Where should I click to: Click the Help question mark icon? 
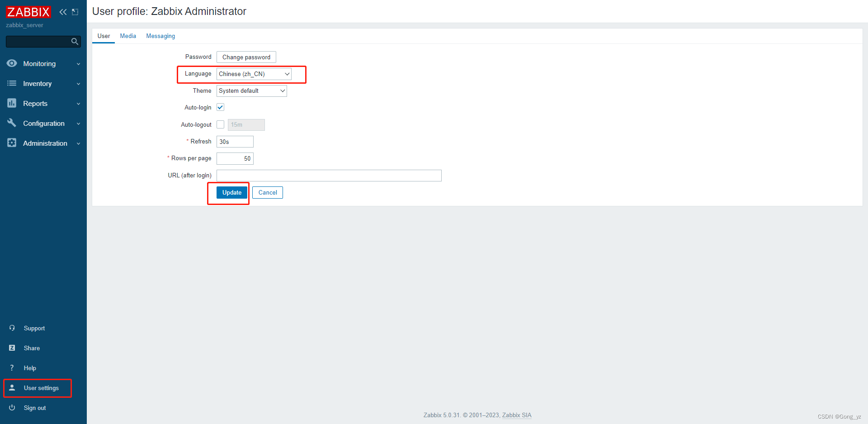(x=12, y=368)
